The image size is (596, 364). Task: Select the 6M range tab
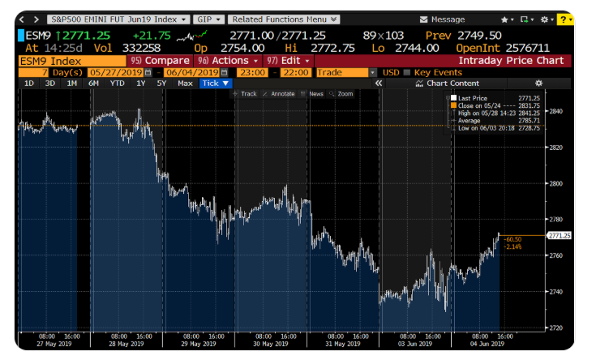click(93, 84)
